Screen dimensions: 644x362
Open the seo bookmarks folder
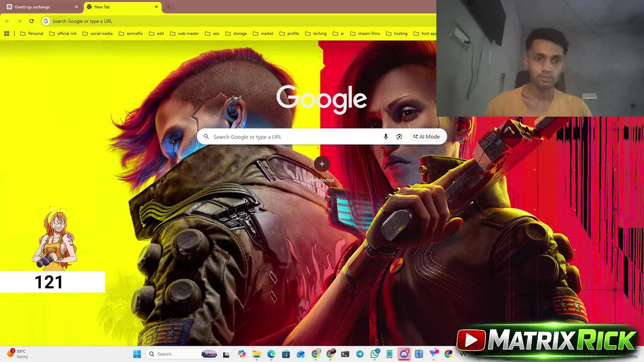[x=212, y=34]
